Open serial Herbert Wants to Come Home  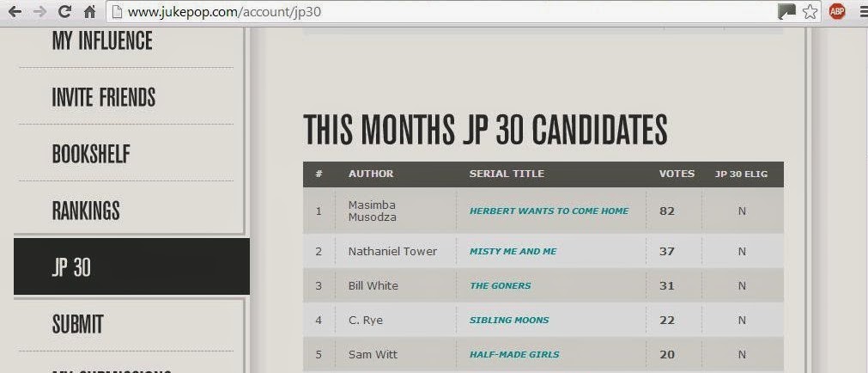[x=549, y=211]
